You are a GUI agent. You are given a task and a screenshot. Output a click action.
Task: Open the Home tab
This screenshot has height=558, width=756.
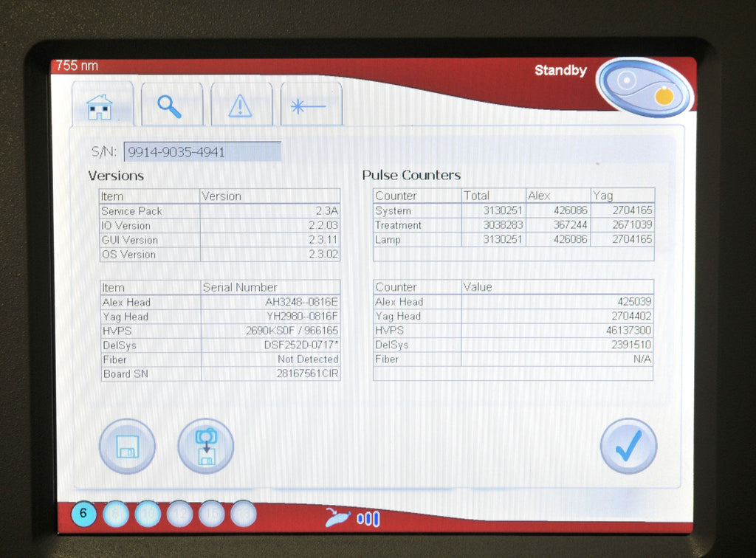point(102,105)
